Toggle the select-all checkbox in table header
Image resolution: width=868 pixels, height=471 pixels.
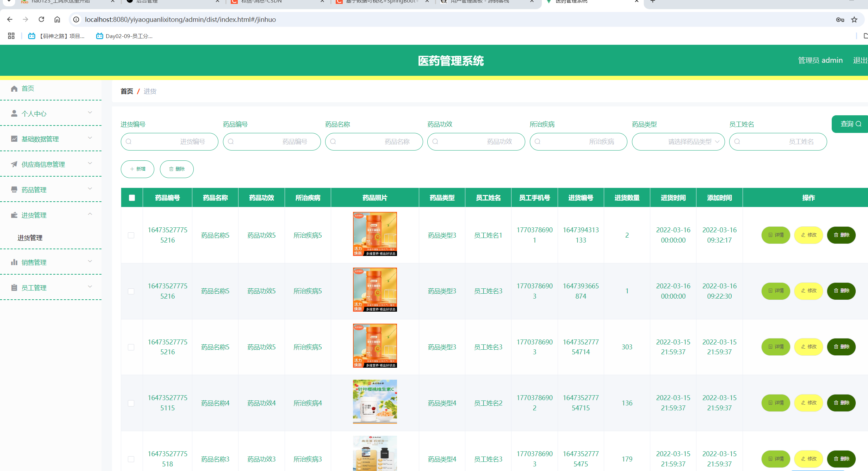pyautogui.click(x=132, y=198)
